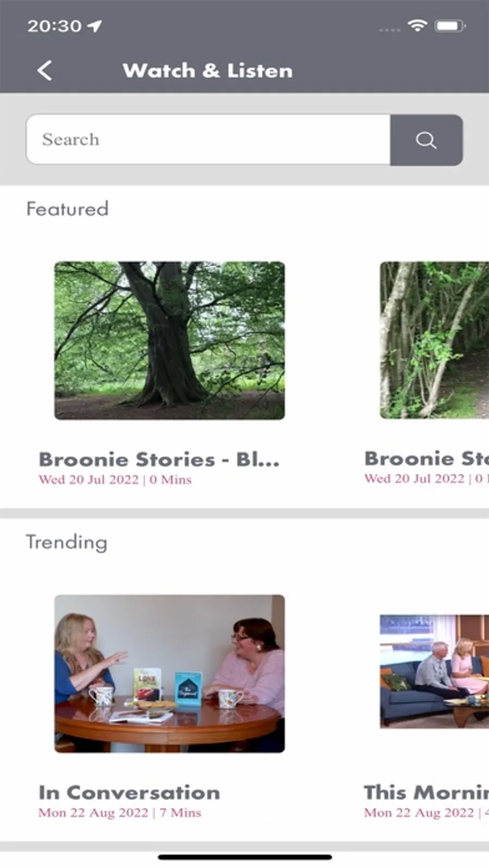
Task: Tap the home indicator bar at bottom
Action: (245, 857)
